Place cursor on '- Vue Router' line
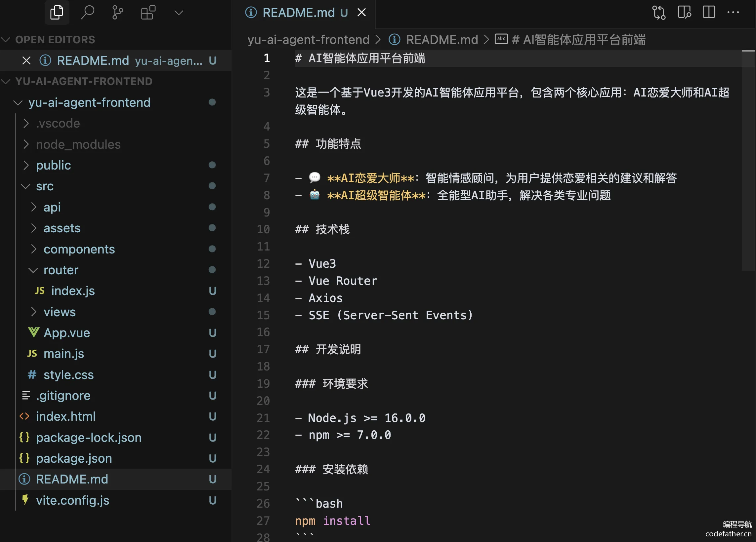The image size is (756, 542). 336,281
